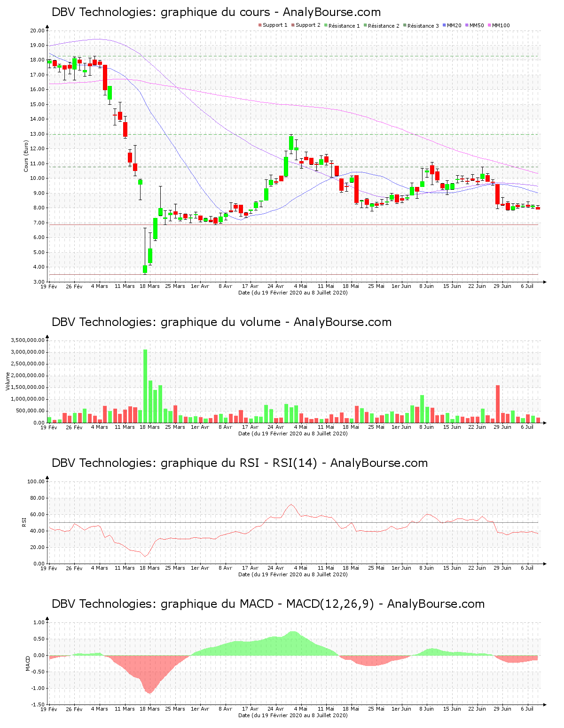Click the 80.00 value on RSI axis

tap(37, 498)
